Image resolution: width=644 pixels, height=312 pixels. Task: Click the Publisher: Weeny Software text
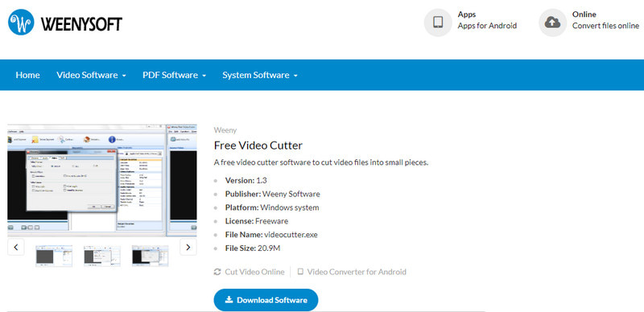272,194
